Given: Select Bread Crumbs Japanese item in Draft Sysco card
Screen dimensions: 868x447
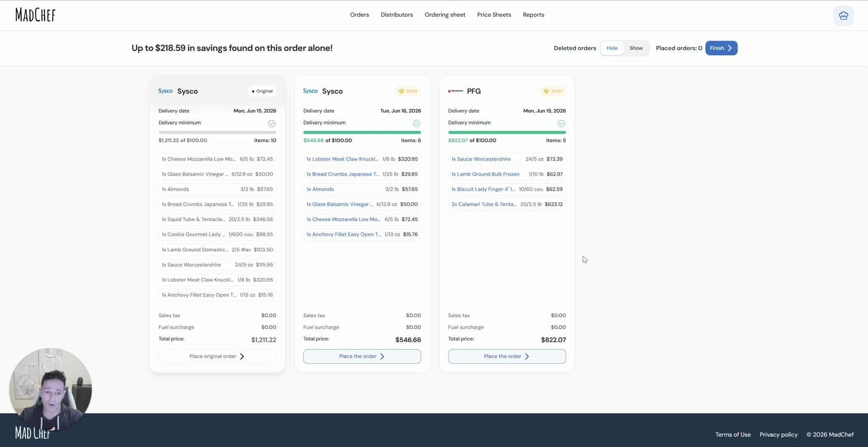Looking at the screenshot, I should pos(362,174).
